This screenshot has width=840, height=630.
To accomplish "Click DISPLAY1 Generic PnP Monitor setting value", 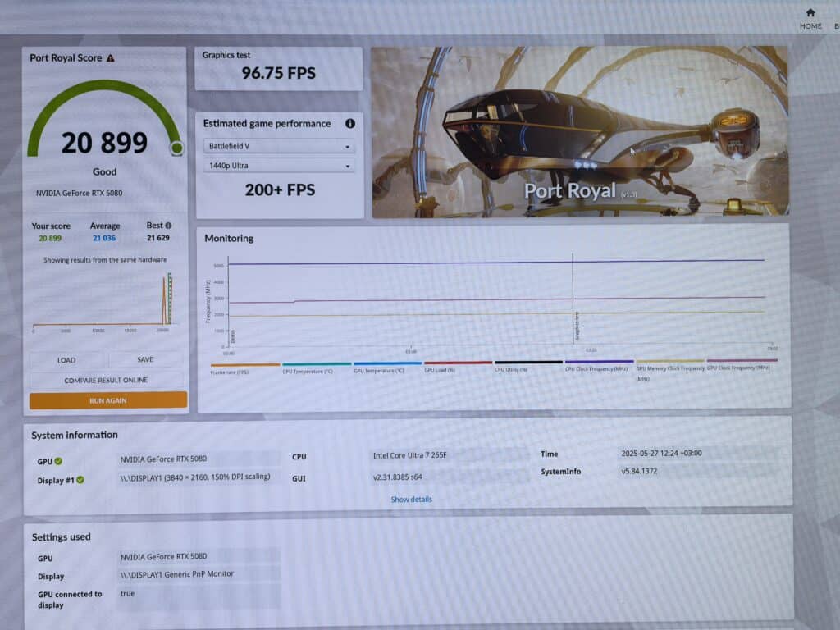I will point(177,573).
